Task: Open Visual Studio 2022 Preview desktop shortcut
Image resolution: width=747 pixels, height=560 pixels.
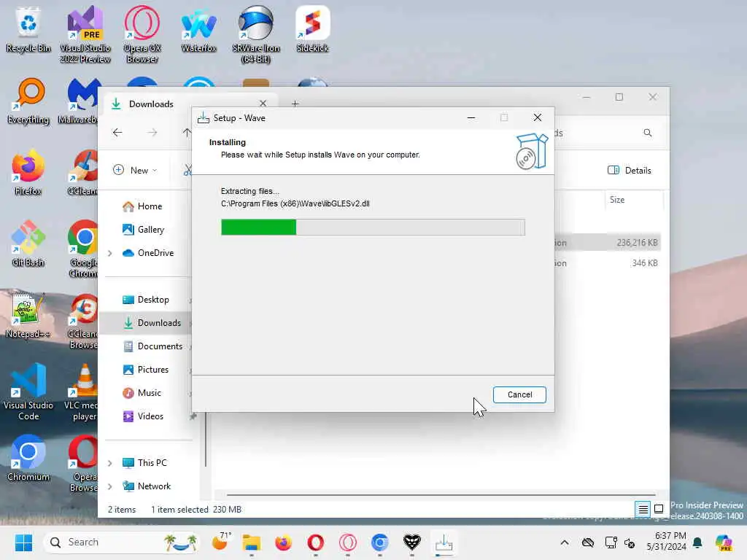Action: pos(85,35)
